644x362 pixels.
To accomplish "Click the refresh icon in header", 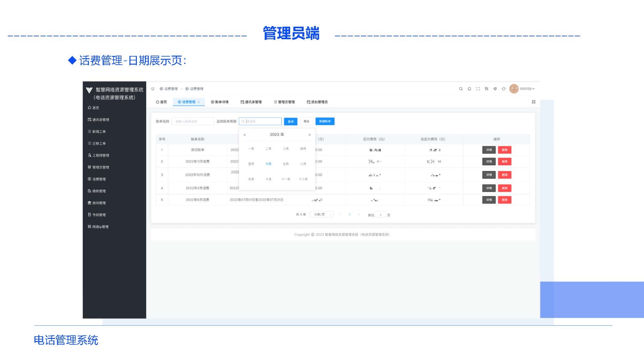I will click(503, 89).
